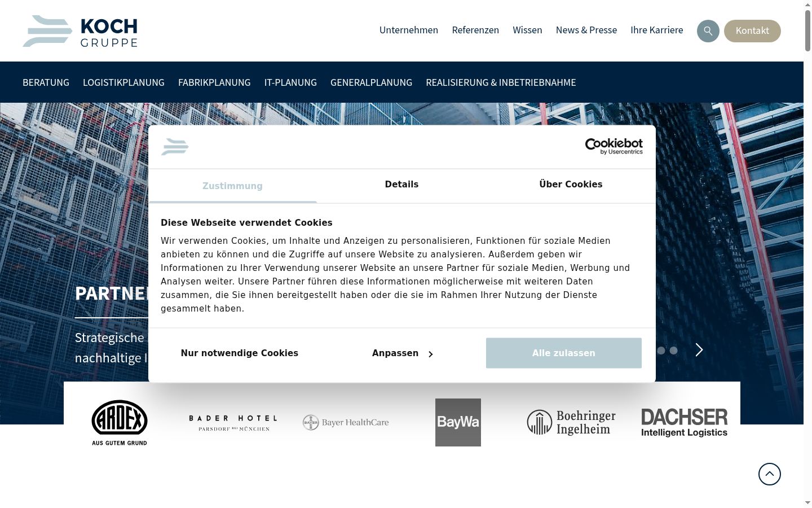812x508 pixels.
Task: Advance carousel with the right arrow
Action: point(699,350)
